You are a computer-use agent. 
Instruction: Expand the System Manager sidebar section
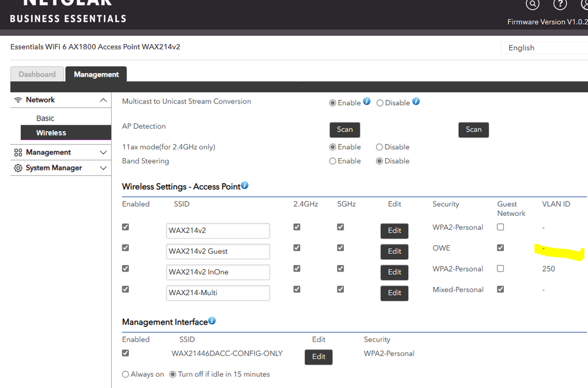[x=104, y=168]
